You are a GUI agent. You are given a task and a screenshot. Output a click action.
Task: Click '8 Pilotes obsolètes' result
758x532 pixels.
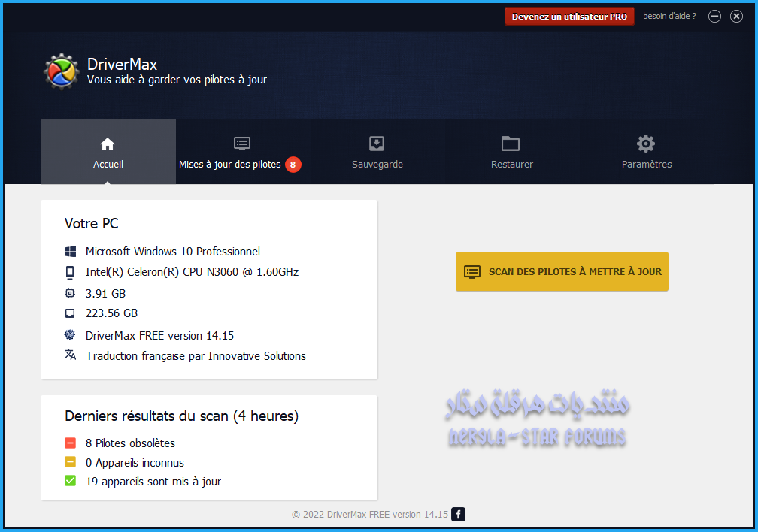(x=130, y=443)
